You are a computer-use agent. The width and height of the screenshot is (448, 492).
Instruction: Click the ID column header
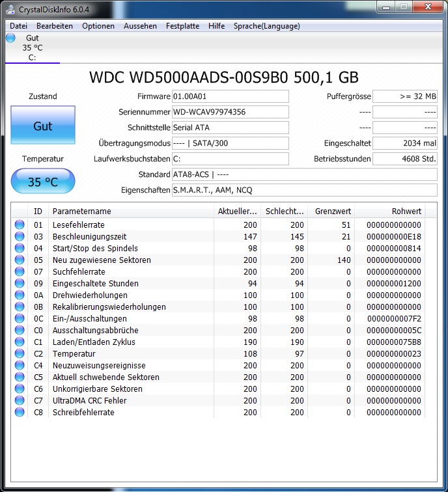[38, 211]
